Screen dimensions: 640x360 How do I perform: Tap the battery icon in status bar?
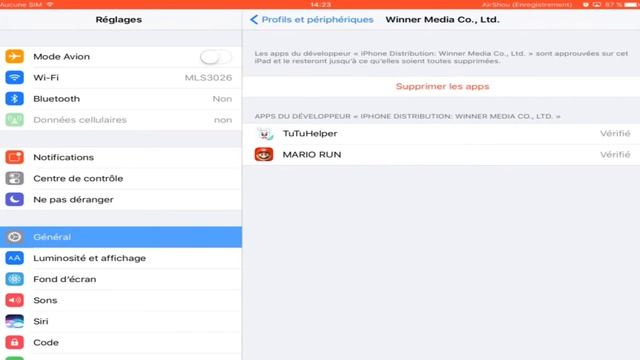pos(631,4)
